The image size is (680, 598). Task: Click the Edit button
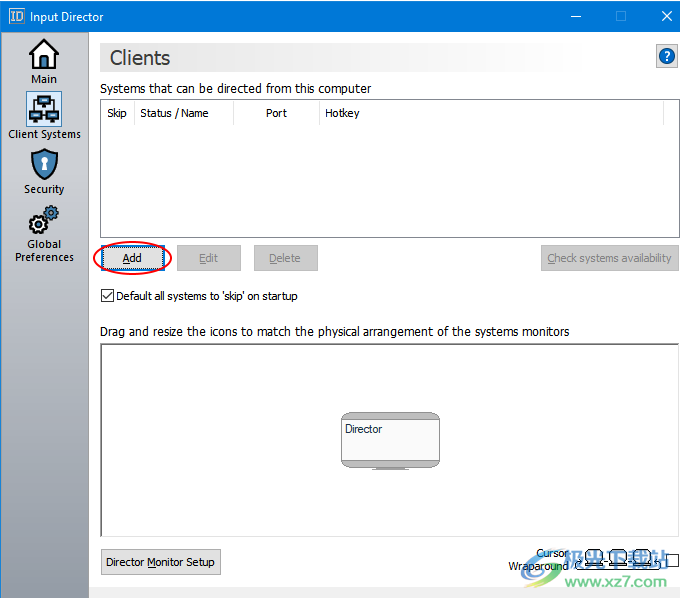(209, 258)
